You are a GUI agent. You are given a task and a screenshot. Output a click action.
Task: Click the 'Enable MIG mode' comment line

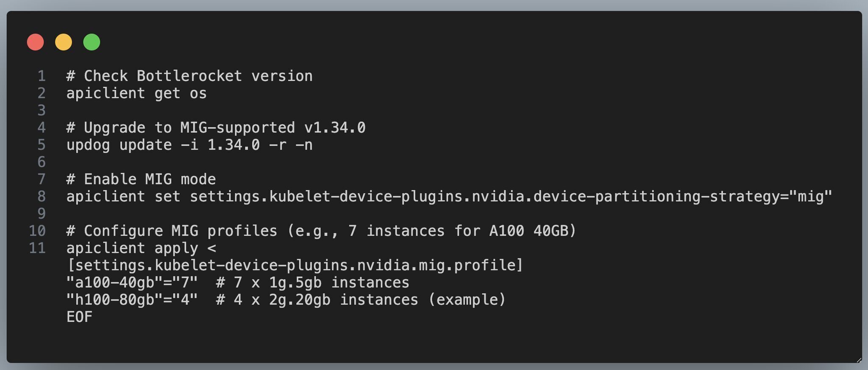coord(141,179)
